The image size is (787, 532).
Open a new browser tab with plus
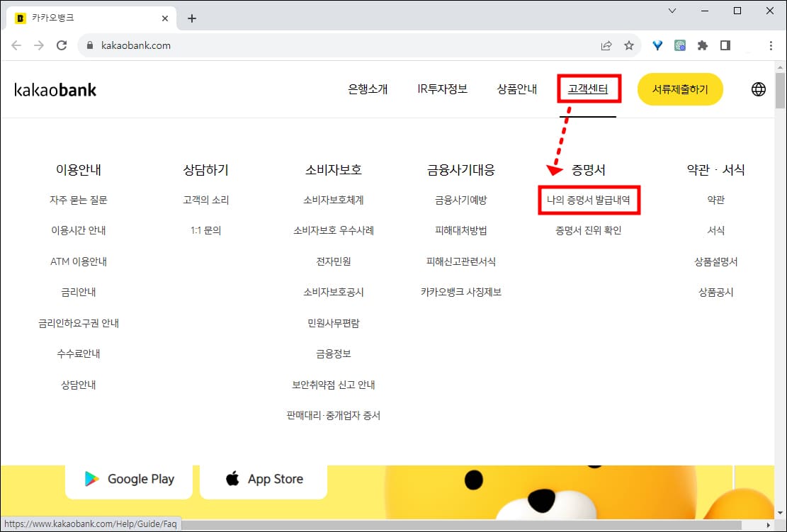pos(191,18)
